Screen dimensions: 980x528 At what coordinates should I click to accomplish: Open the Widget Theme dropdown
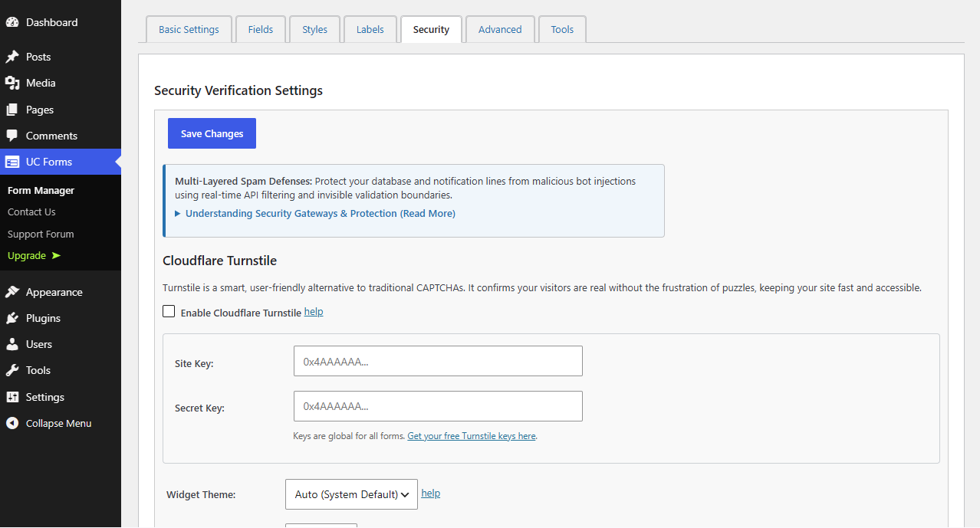point(351,494)
